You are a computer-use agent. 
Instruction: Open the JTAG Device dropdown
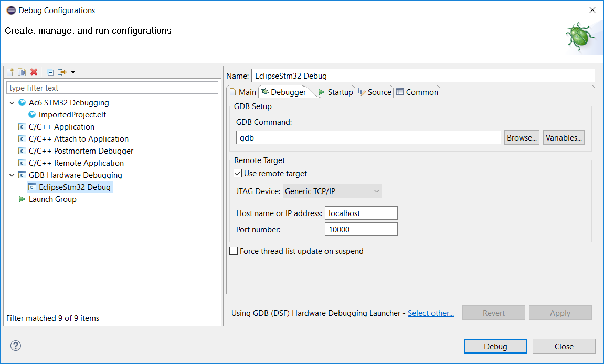click(332, 191)
